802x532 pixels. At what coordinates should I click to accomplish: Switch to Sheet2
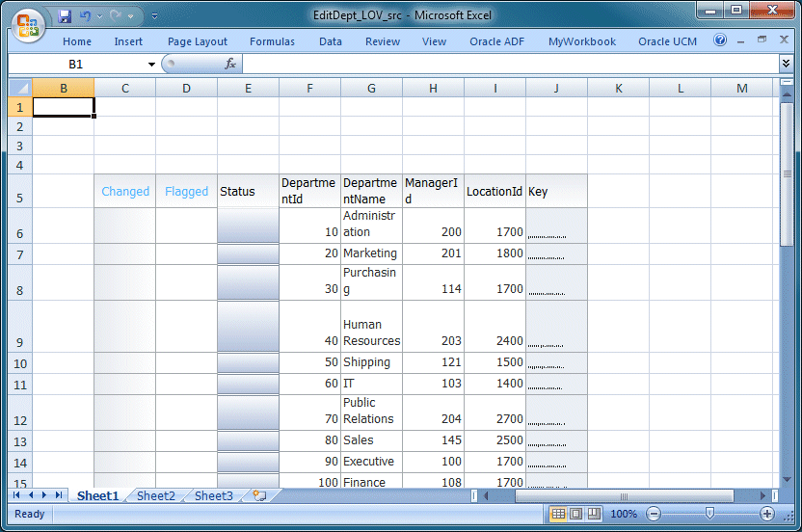point(156,495)
